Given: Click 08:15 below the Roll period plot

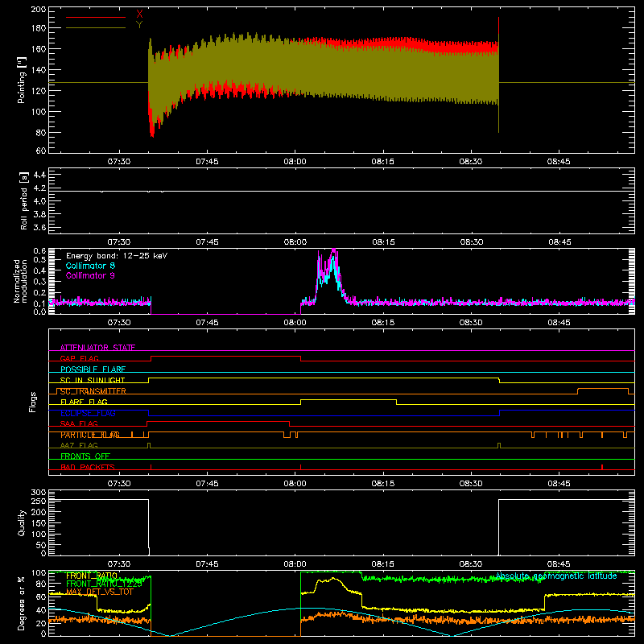Looking at the screenshot, I should (x=383, y=242).
